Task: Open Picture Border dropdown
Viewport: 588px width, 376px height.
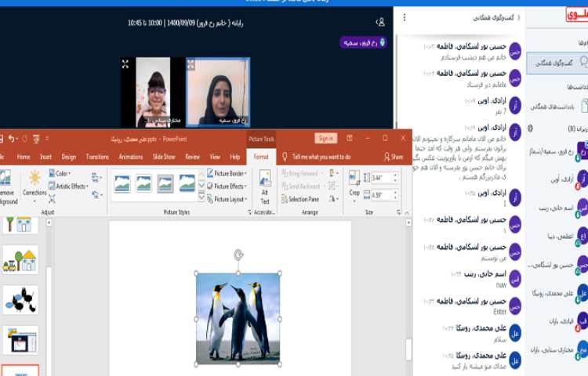Action: point(227,173)
